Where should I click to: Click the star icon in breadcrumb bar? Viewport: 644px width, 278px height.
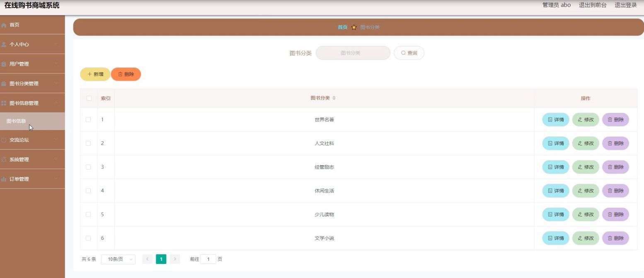click(x=354, y=27)
